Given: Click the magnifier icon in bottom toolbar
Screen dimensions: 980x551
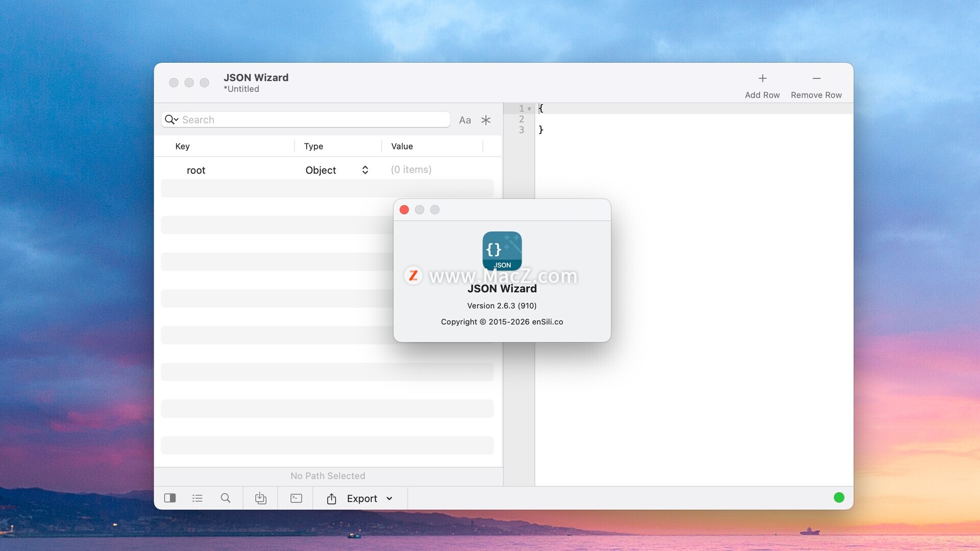Looking at the screenshot, I should [x=225, y=498].
